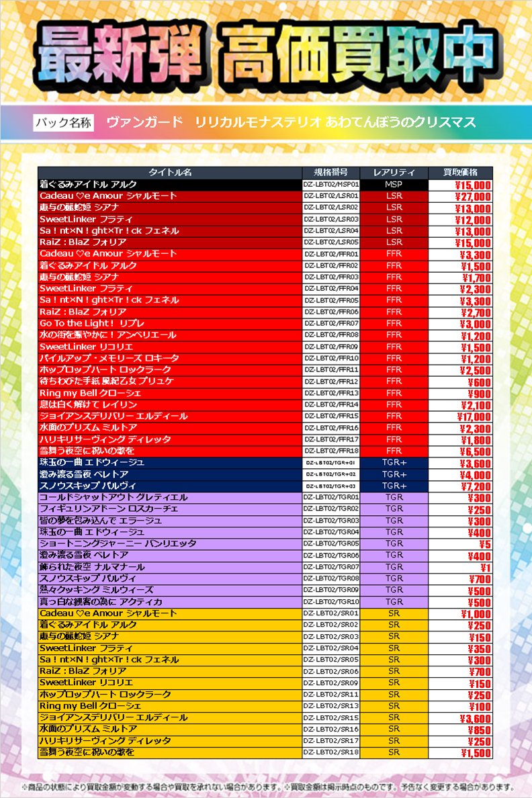Click code DZ-LBT02/SR15
This screenshot has height=798, width=532.
click(x=331, y=717)
